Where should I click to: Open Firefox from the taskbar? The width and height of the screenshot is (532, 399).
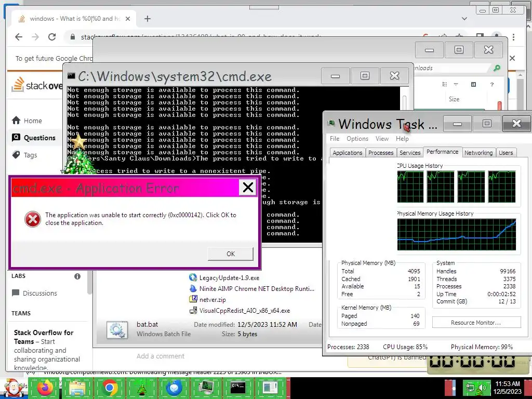coord(45,388)
